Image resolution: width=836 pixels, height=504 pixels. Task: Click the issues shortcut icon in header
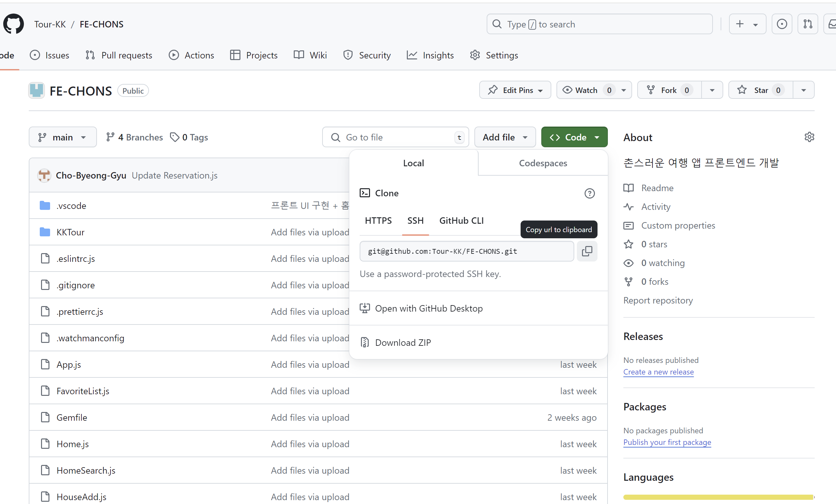coord(782,24)
